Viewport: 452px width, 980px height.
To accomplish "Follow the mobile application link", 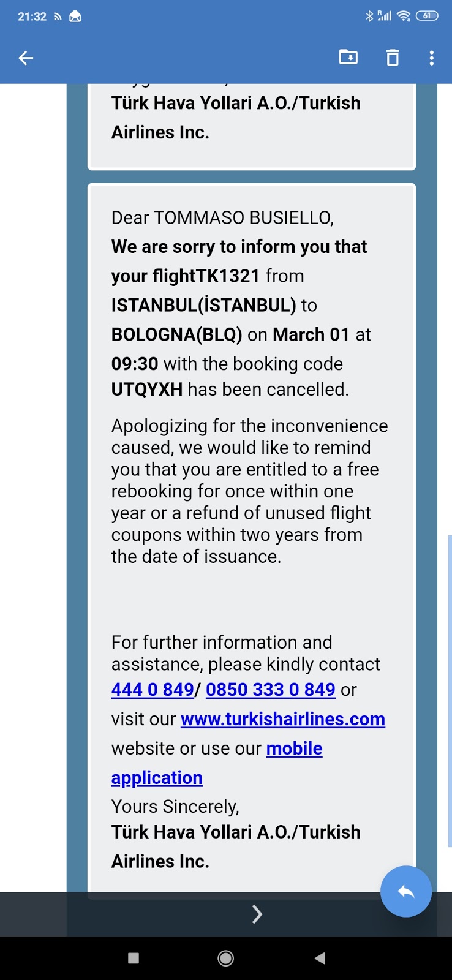I will 294,748.
